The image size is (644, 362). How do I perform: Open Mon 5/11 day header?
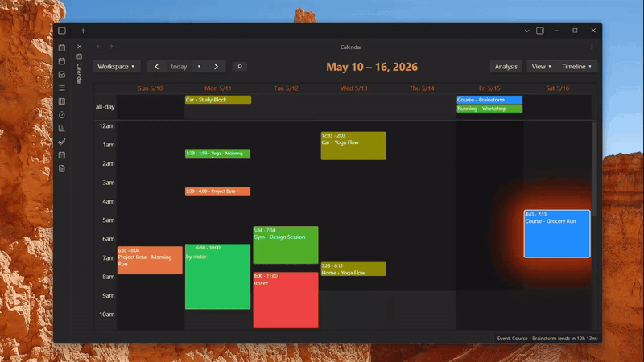[218, 88]
